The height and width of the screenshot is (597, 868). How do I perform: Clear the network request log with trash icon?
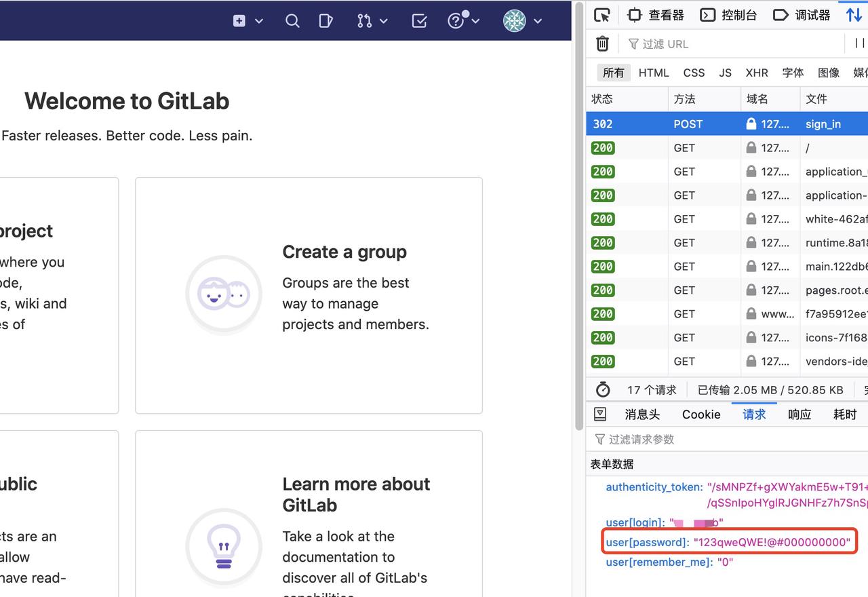(x=602, y=43)
